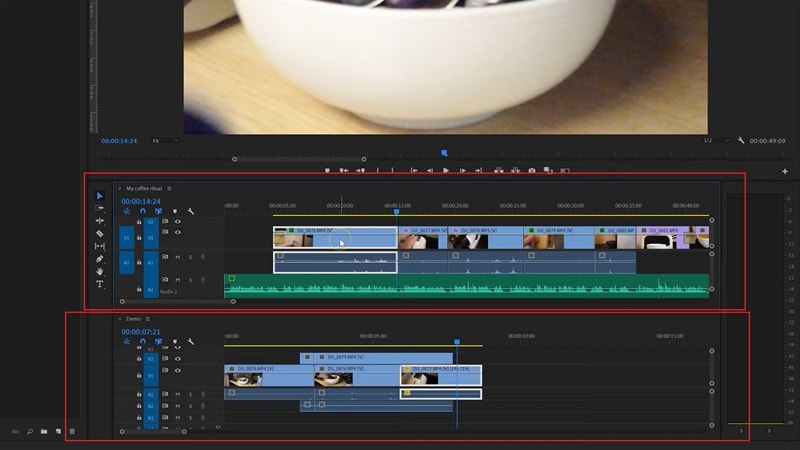Image resolution: width=800 pixels, height=450 pixels.
Task: Add marker in My coffee ritual timeline
Action: (175, 211)
